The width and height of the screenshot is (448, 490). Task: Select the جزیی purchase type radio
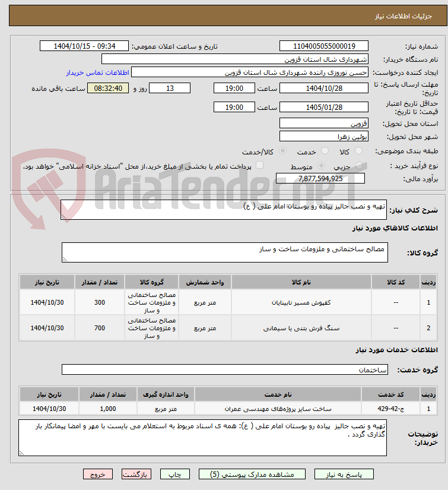[359, 166]
